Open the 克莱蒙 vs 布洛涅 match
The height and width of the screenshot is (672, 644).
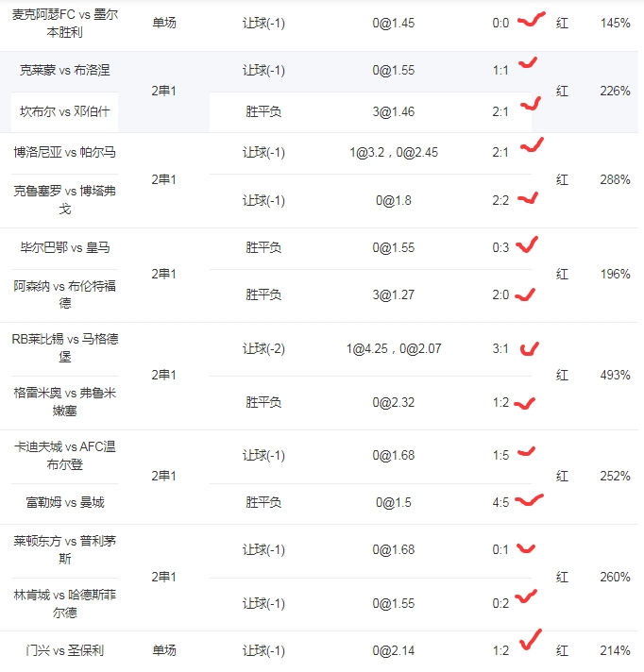(x=65, y=71)
